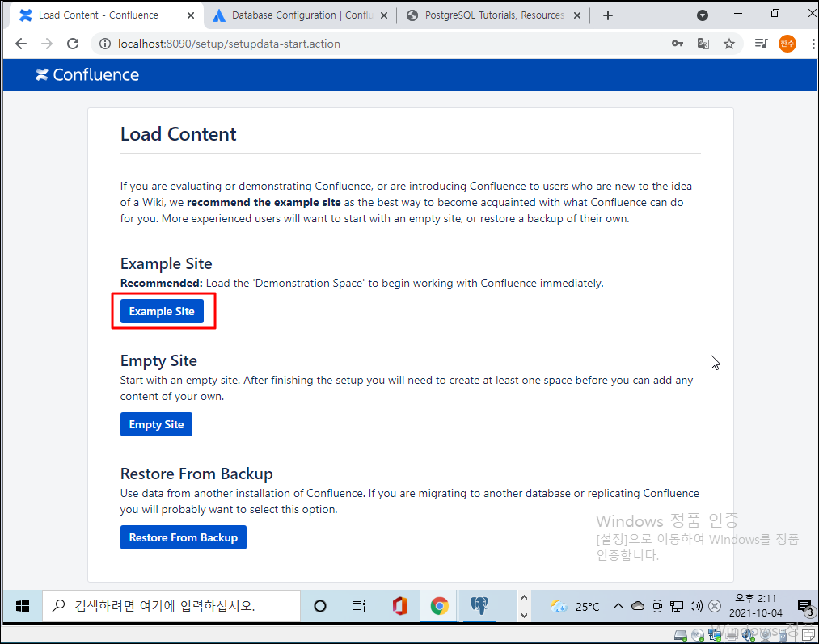This screenshot has height=644, width=819.
Task: Click the Load Content heading
Action: [178, 134]
